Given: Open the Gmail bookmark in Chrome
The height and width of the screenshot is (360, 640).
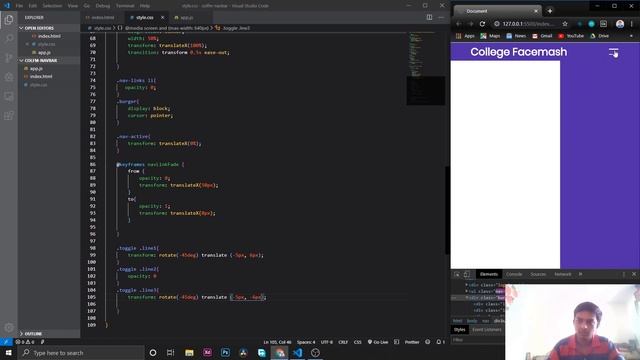Looking at the screenshot, I should click(542, 36).
